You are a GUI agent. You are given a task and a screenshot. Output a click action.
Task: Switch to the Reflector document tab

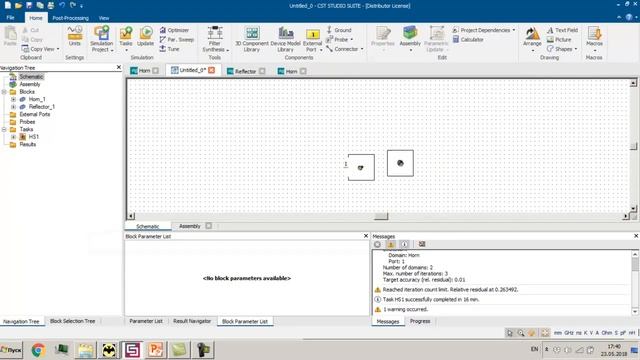click(x=245, y=71)
